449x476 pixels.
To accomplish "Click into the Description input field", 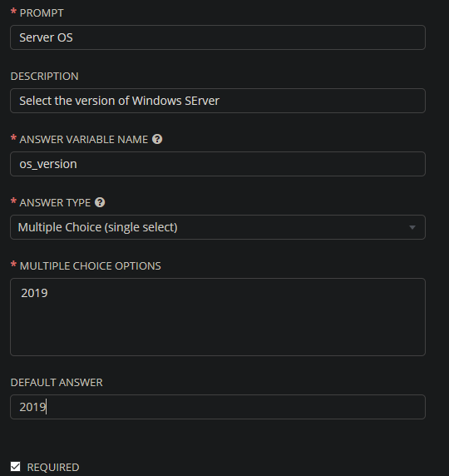I will [218, 101].
